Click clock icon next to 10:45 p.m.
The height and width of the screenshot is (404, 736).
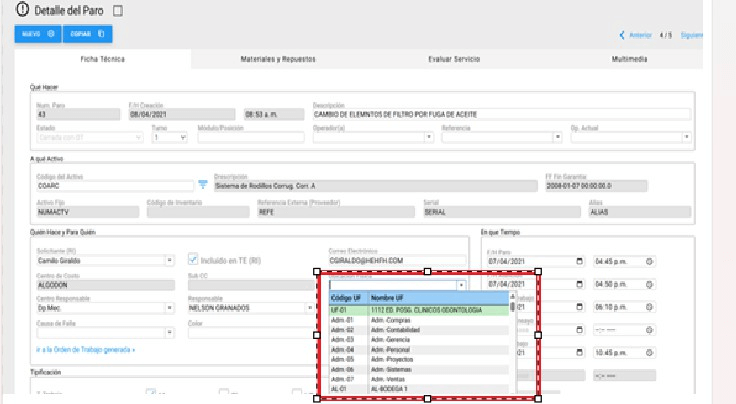[x=649, y=352]
